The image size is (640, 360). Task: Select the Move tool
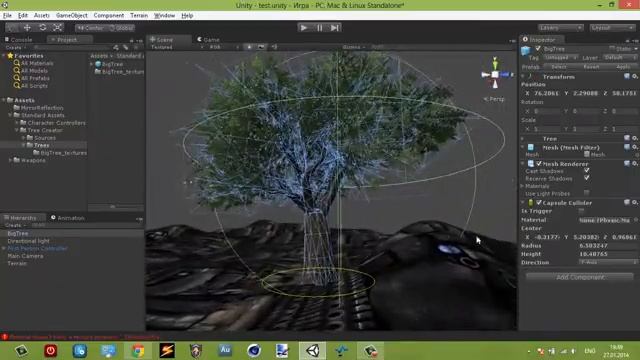click(27, 28)
